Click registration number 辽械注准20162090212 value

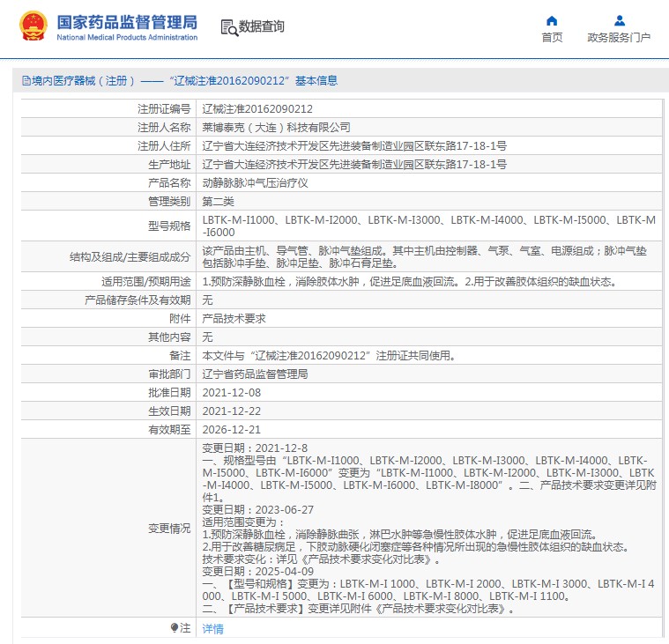[x=257, y=109]
